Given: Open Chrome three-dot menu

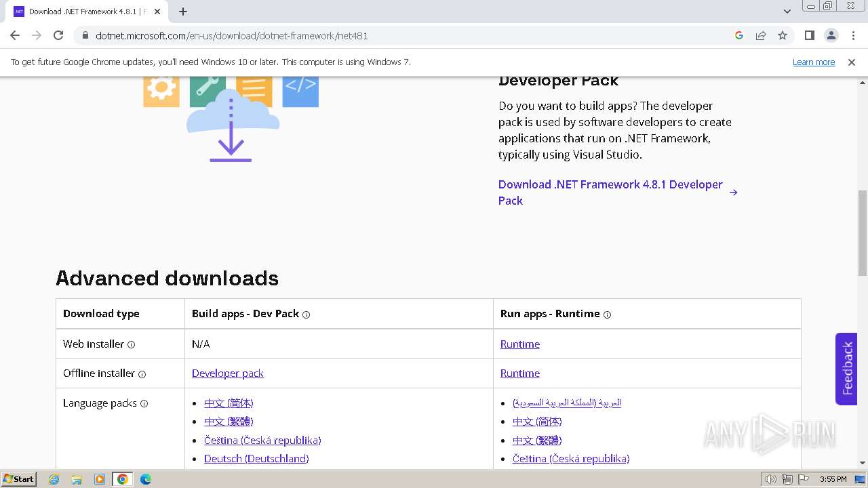Looking at the screenshot, I should (x=853, y=35).
